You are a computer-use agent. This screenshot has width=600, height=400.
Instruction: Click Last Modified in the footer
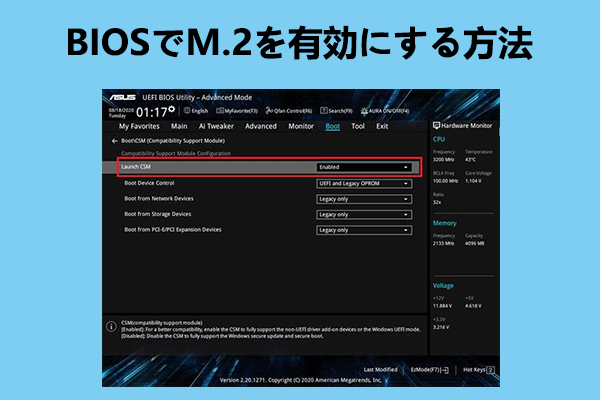click(380, 370)
